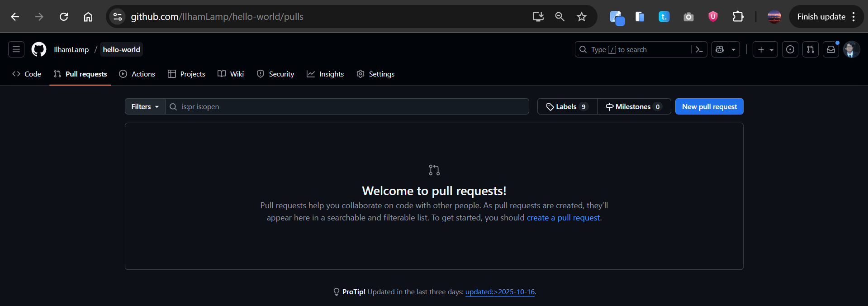This screenshot has width=868, height=306.
Task: Open the repository Settings tab
Action: (375, 74)
